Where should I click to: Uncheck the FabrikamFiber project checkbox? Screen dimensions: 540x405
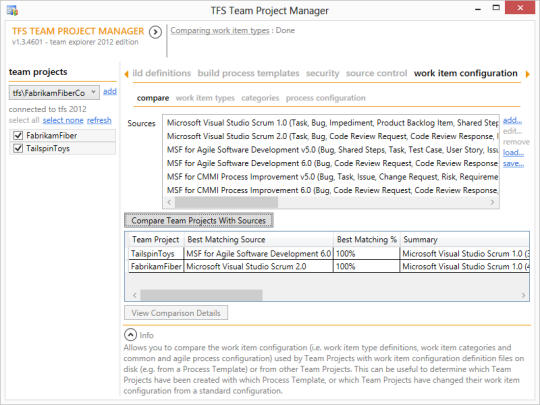coord(18,135)
